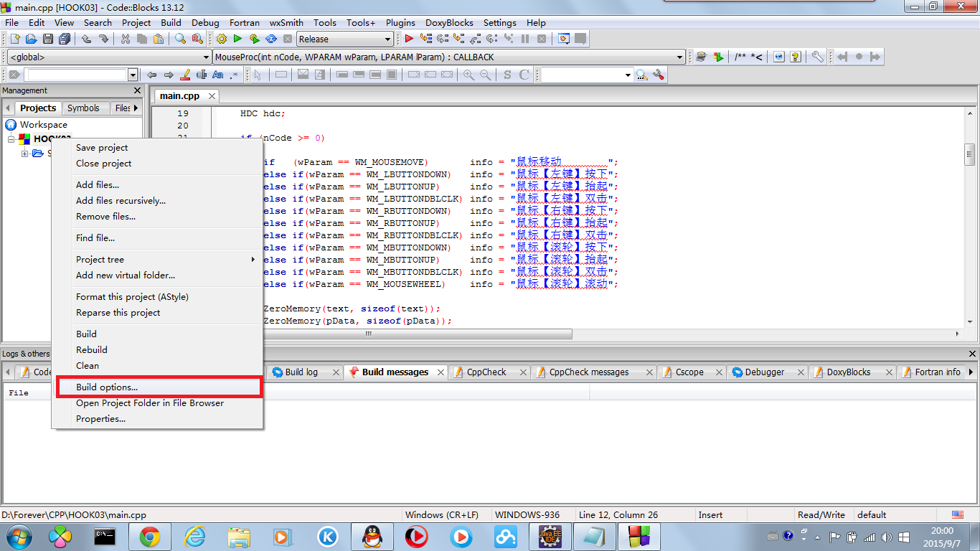Click the DoxyBlocks wrench preferences icon

point(817,57)
